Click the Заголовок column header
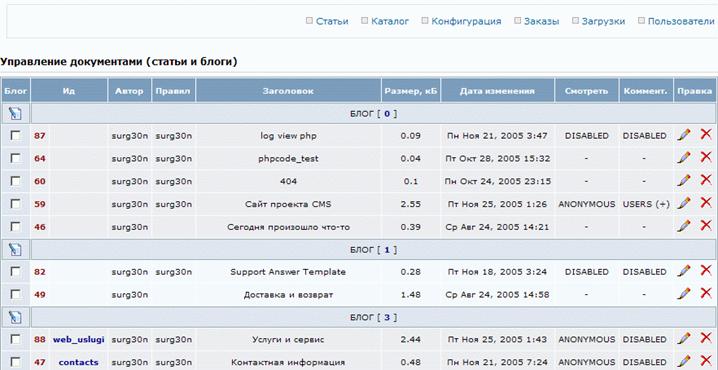718x370 pixels. pyautogui.click(x=288, y=91)
